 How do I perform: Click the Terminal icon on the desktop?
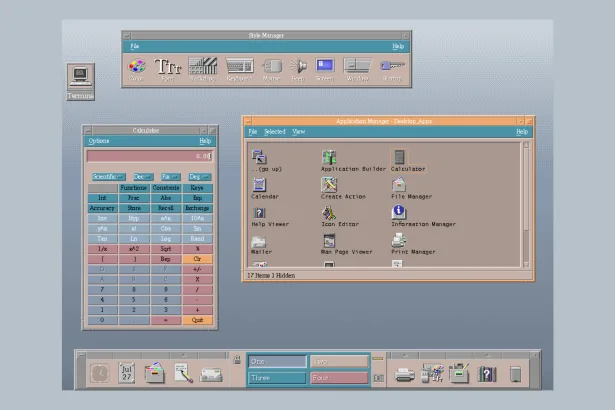[x=80, y=78]
